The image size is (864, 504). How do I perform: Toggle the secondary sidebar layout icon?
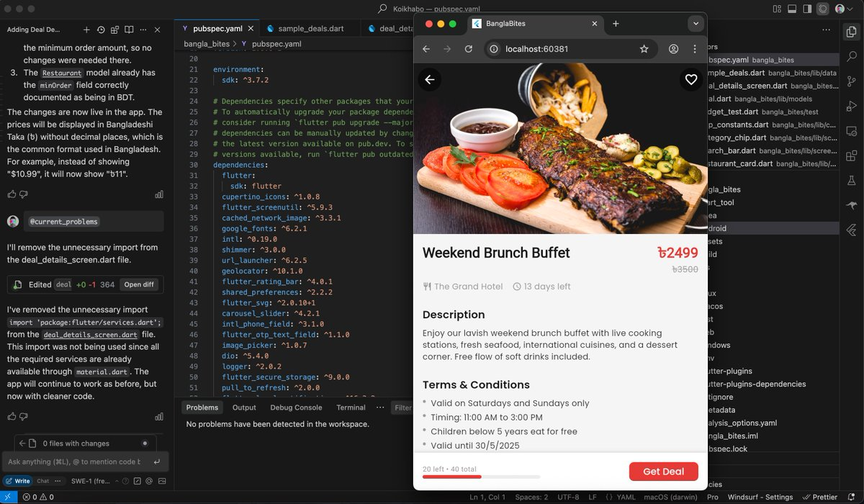(807, 9)
